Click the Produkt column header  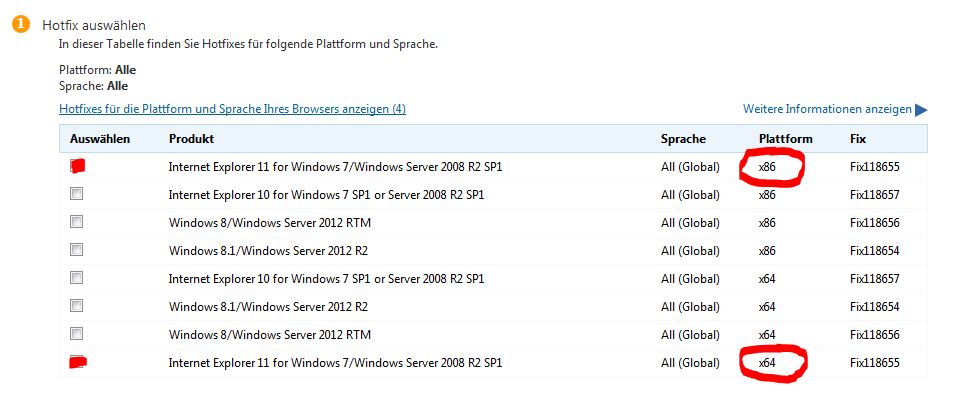[x=191, y=138]
